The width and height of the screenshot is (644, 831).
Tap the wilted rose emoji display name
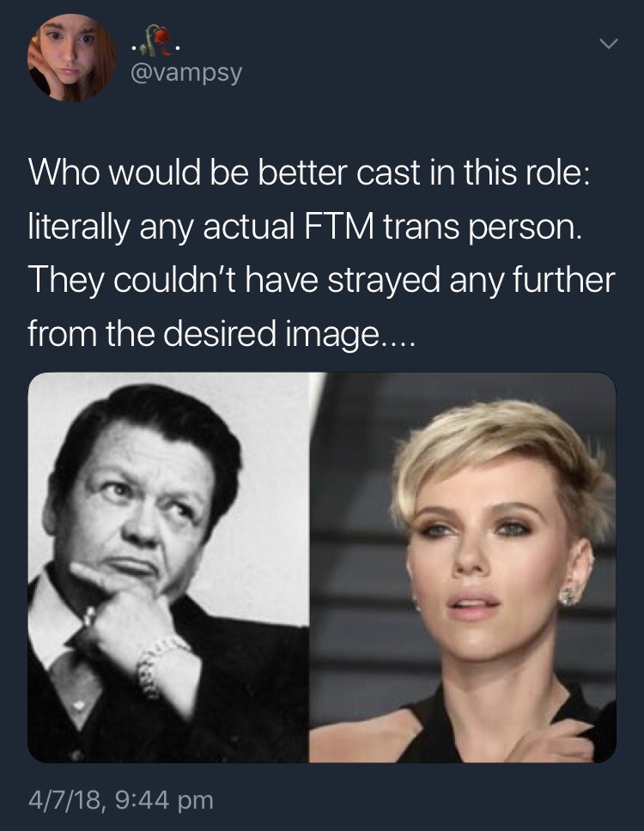coord(156,41)
